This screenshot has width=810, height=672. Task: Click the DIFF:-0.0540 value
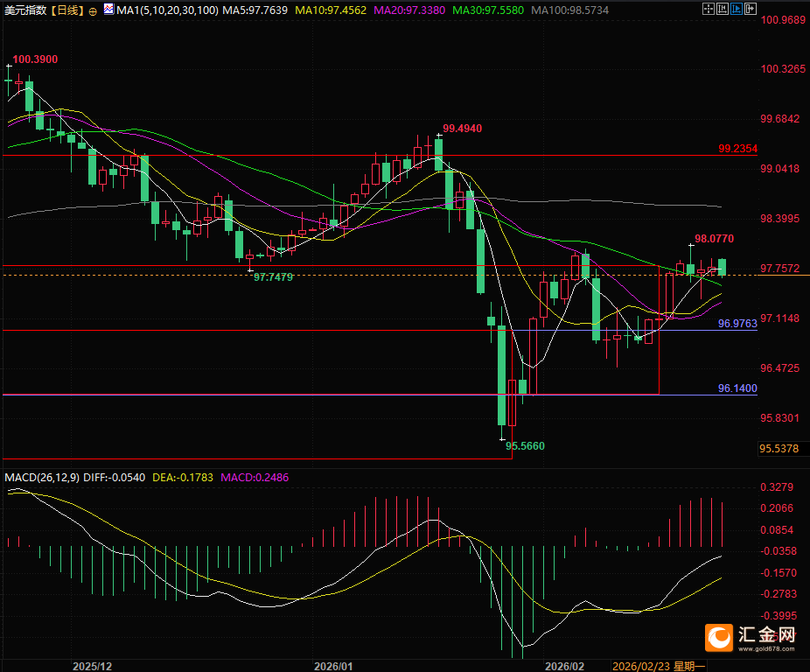pos(115,478)
